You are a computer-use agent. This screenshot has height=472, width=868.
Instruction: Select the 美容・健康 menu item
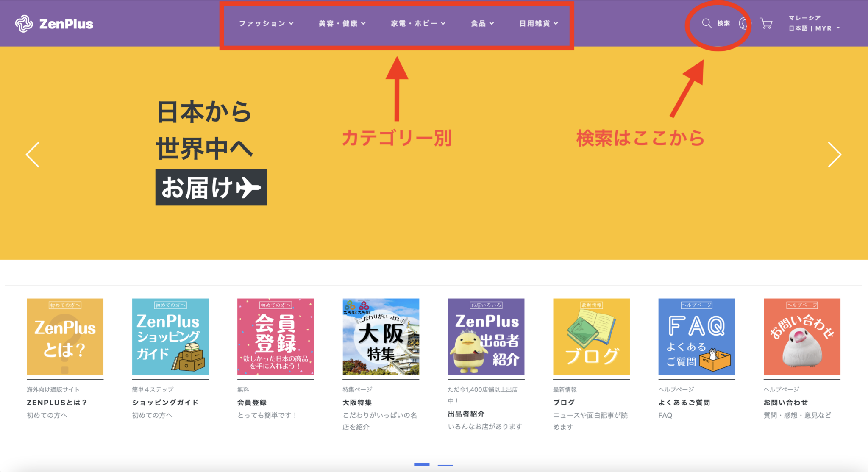342,24
